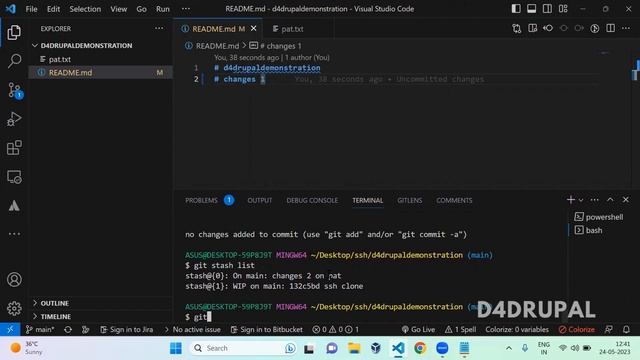Show Windows hidden tray icons chevron

pyautogui.click(x=509, y=348)
